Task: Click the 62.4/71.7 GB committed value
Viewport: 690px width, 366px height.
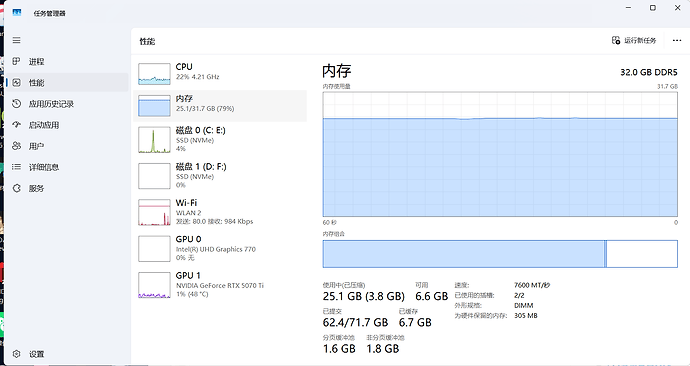Action: [356, 322]
